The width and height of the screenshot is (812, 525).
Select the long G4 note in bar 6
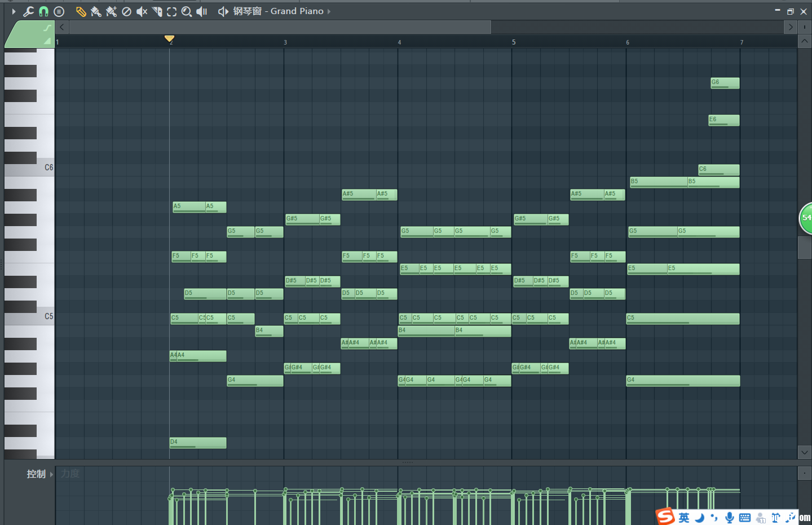683,381
